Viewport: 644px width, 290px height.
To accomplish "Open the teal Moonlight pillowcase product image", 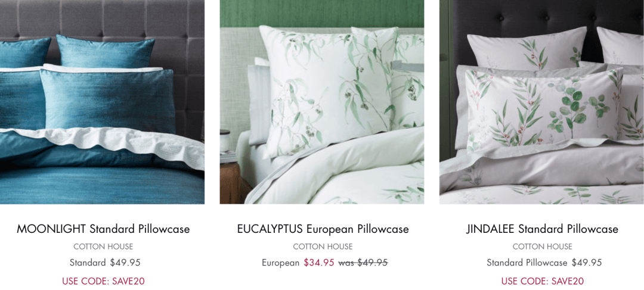I will pos(103,102).
